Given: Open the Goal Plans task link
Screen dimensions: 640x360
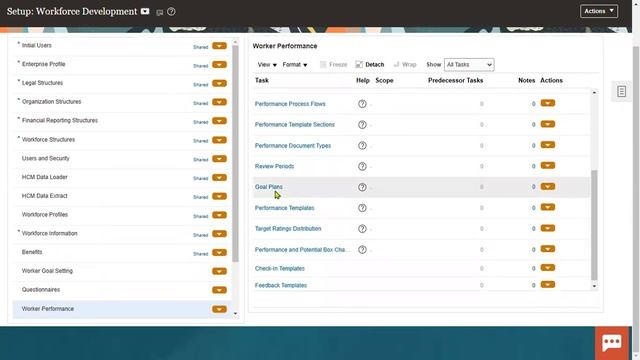Looking at the screenshot, I should click(269, 187).
